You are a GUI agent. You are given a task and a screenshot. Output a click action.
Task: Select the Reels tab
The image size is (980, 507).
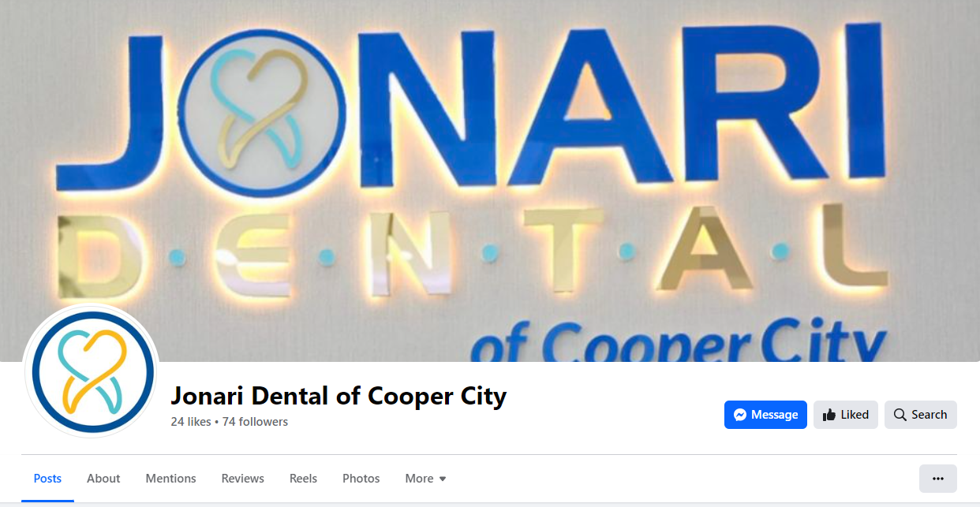point(303,479)
